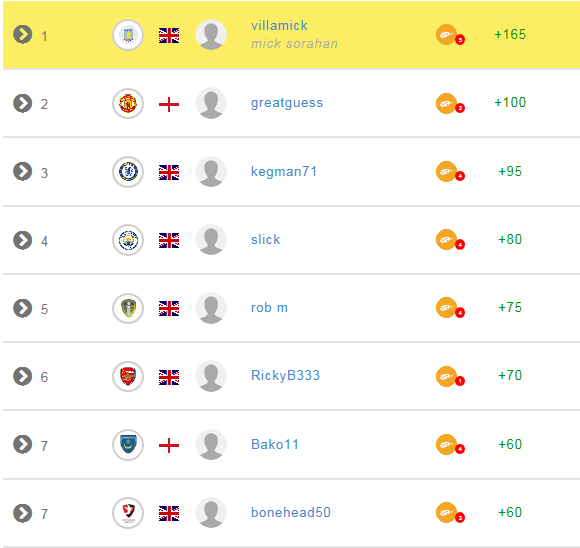Click slick's grey avatar picture
The image size is (580, 548).
click(x=211, y=240)
